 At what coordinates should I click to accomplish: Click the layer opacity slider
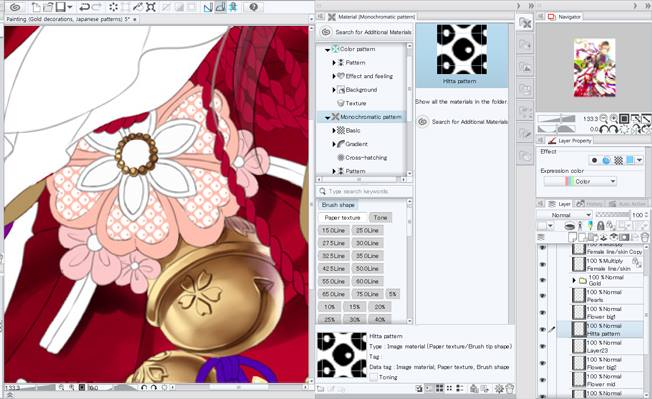[613, 215]
